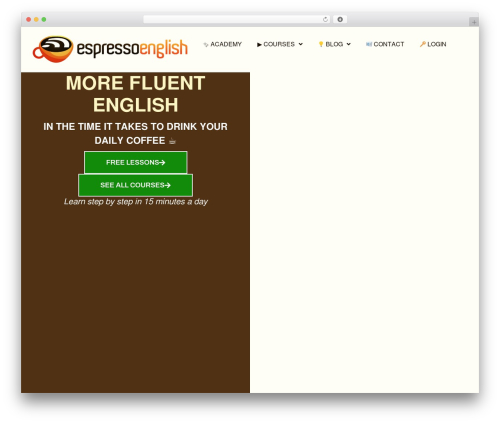Image resolution: width=500 pixels, height=423 pixels.
Task: Click the See All Courses button
Action: click(x=135, y=185)
